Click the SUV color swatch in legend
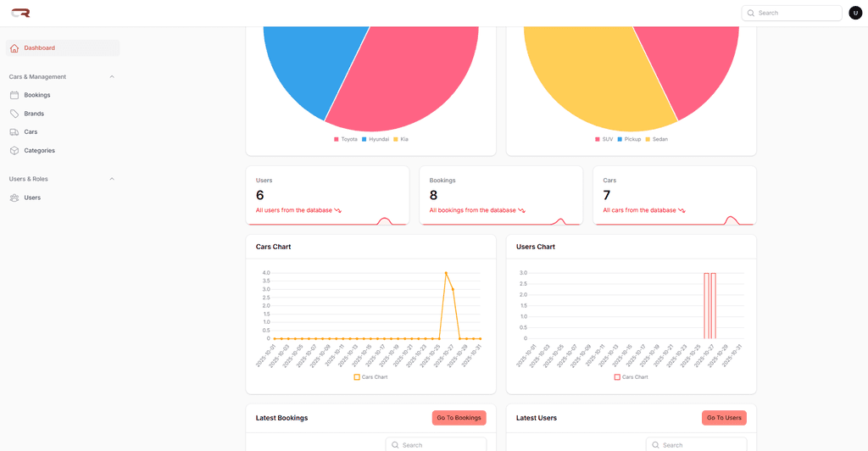 (598, 139)
